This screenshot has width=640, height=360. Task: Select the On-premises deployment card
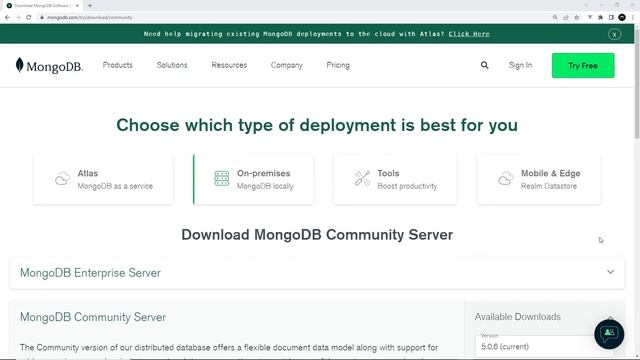point(253,179)
